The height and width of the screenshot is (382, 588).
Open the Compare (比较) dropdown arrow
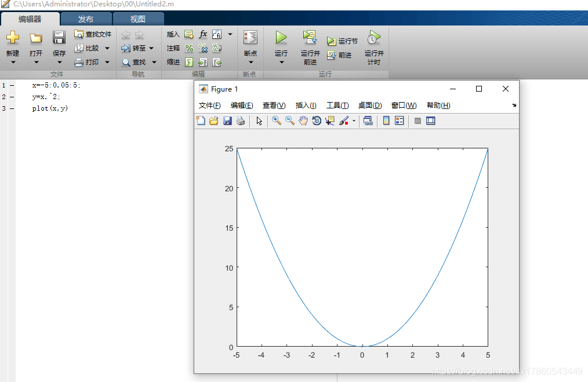click(x=107, y=48)
